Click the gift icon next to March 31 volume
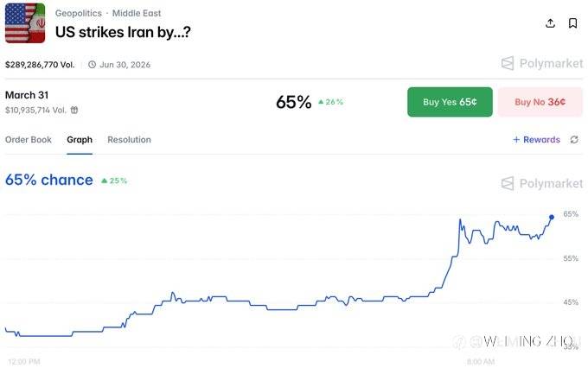This screenshot has height=368, width=588. point(74,111)
